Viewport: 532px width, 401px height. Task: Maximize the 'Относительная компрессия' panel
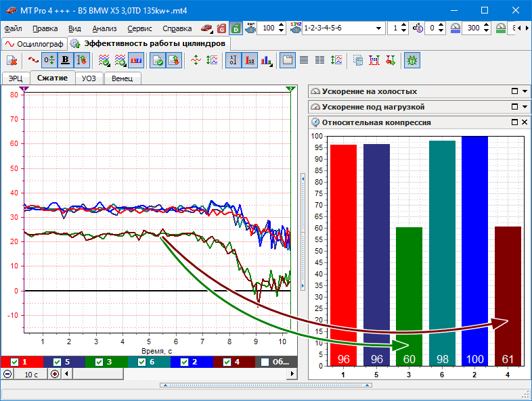pos(514,122)
